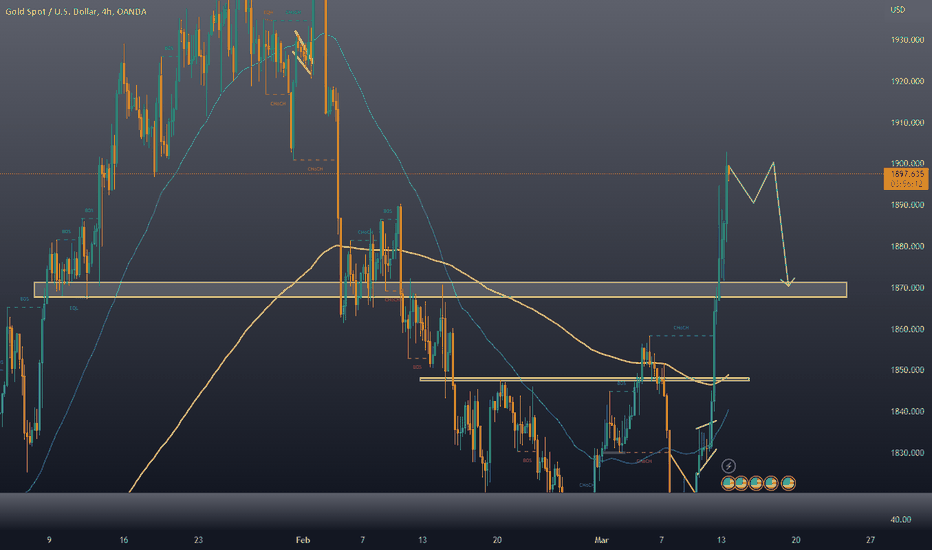The width and height of the screenshot is (932, 550).
Task: Click the 1830.000 price scale label
Action: click(907, 452)
